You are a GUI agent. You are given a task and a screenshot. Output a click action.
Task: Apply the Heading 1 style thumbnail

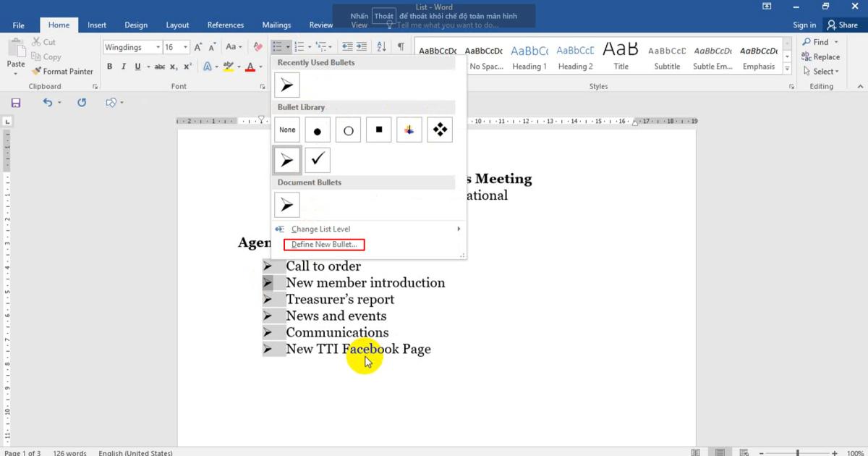click(x=529, y=57)
